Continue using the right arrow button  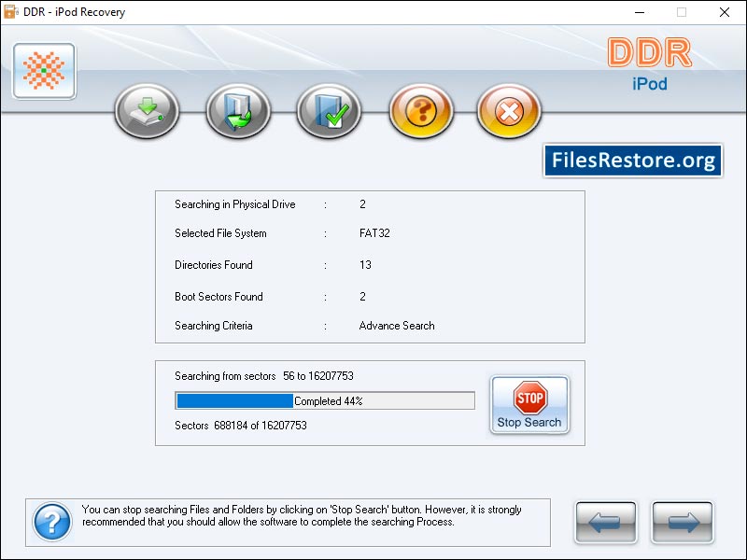[682, 523]
